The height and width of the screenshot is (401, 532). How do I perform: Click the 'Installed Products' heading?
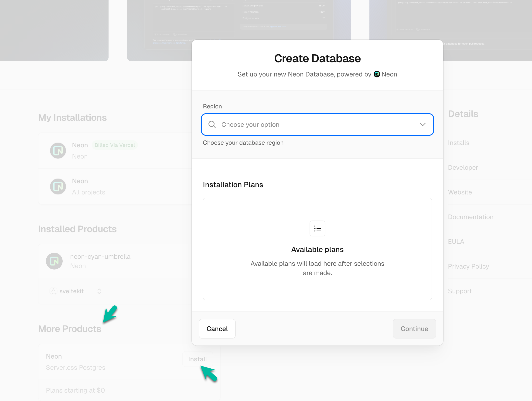pyautogui.click(x=77, y=229)
